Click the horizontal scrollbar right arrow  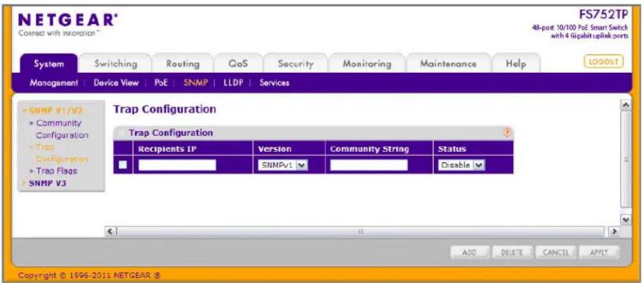coord(615,232)
